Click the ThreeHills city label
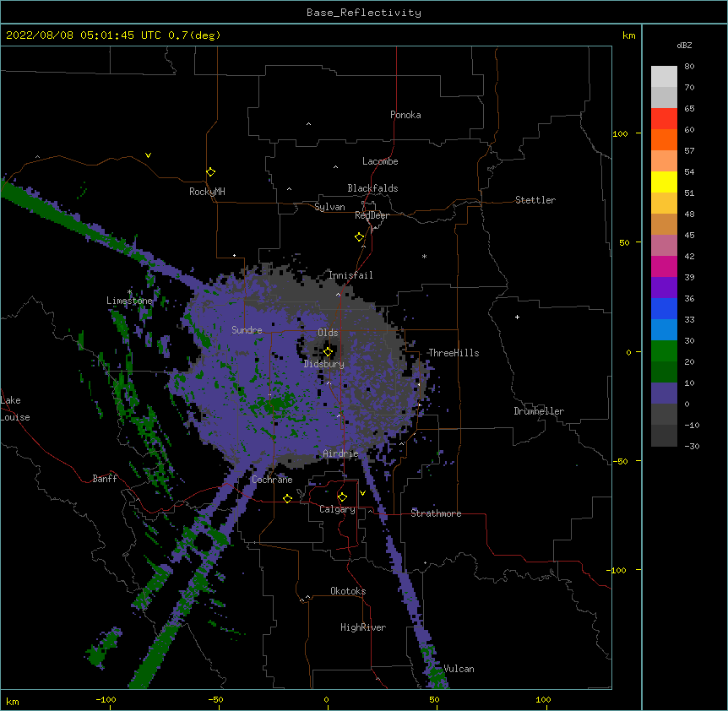This screenshot has height=711, width=728. pos(454,353)
